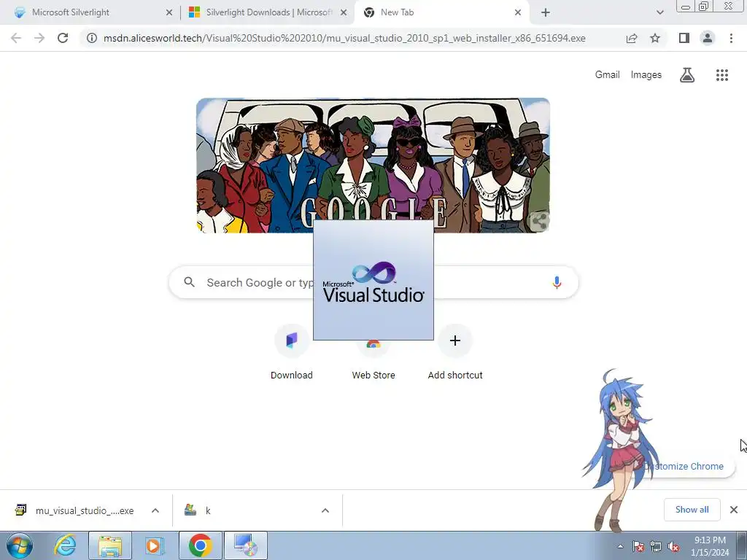Expand the tab search dropdown
Screen dimensions: 747x560
click(659, 12)
